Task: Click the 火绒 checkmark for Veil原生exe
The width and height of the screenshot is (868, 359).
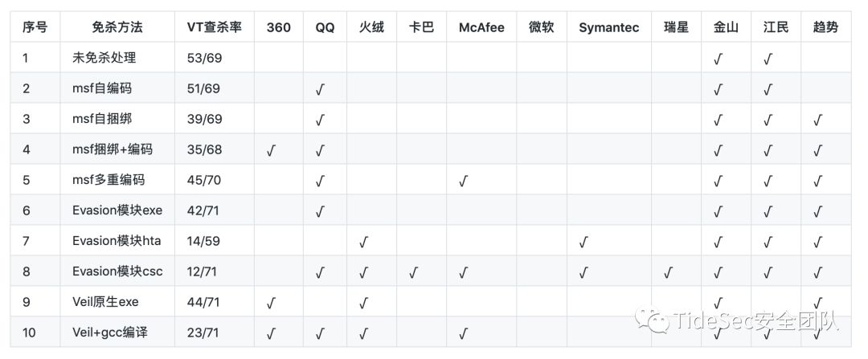Action: (363, 302)
